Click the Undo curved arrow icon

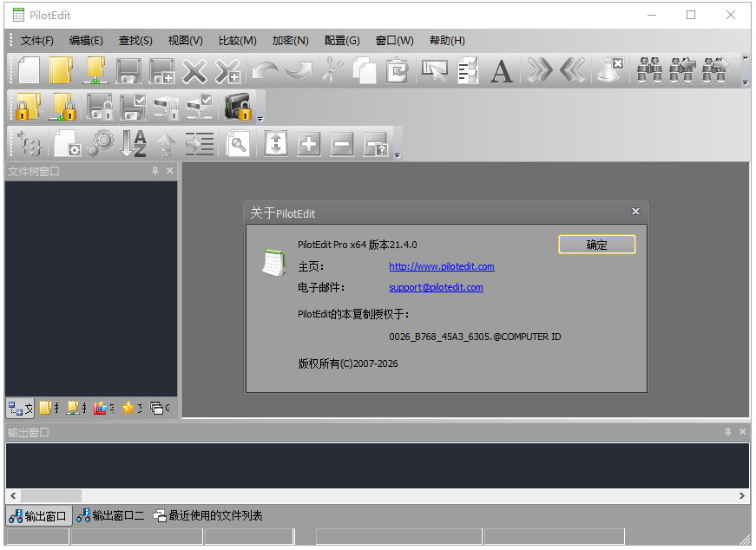[265, 70]
